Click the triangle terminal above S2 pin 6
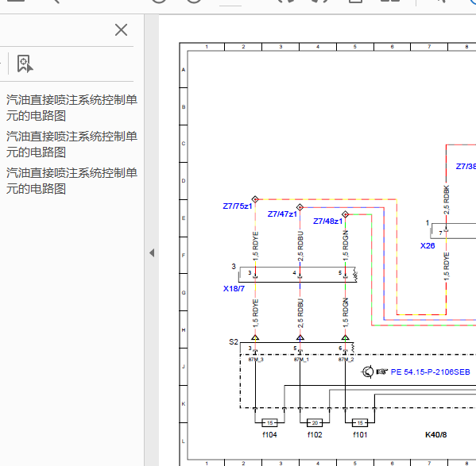This screenshot has height=466, width=476. pyautogui.click(x=345, y=337)
